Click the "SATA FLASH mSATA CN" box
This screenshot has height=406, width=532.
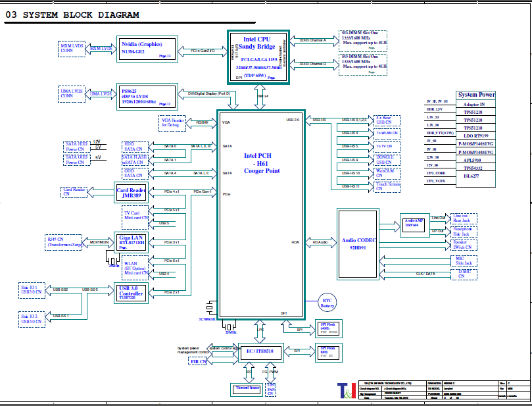click(135, 160)
